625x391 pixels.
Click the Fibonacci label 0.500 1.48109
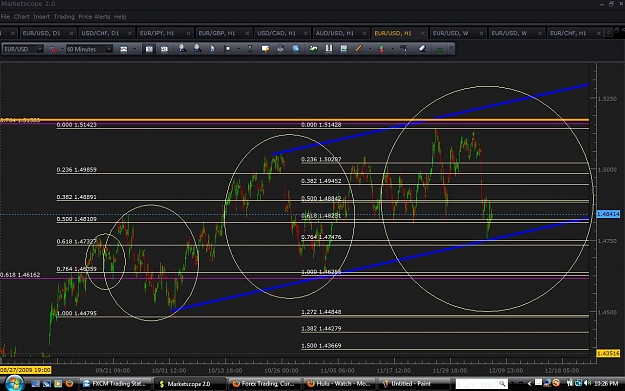point(77,219)
